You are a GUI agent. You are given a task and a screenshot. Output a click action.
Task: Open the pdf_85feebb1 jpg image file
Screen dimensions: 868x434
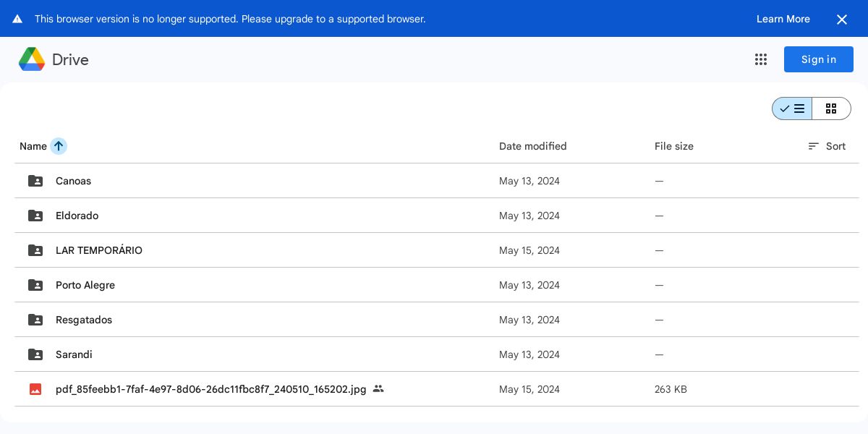[x=210, y=389]
